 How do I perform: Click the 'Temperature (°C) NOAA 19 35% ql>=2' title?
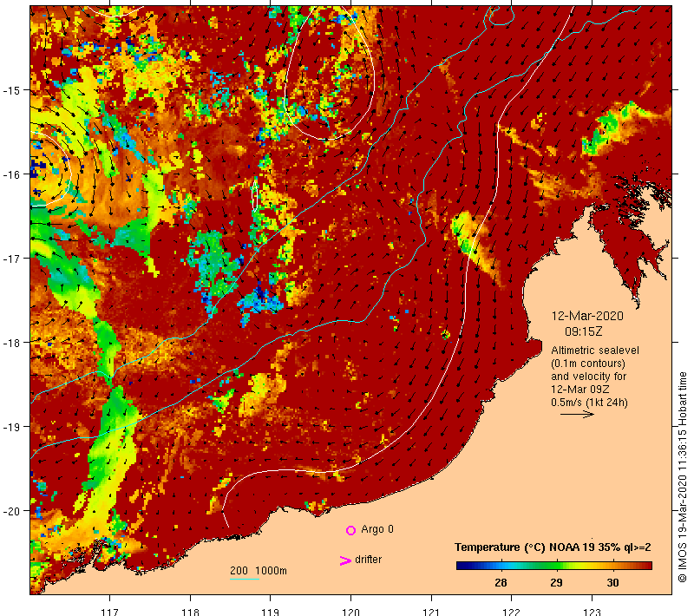(x=553, y=547)
